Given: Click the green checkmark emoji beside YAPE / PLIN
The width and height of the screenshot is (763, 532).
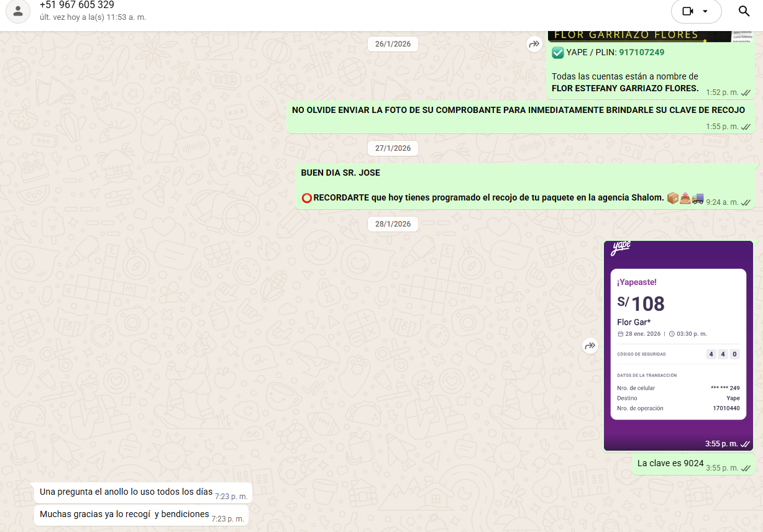Looking at the screenshot, I should tap(557, 53).
